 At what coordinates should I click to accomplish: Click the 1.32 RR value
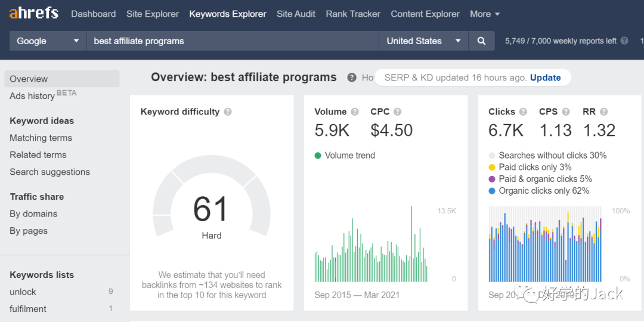click(599, 130)
